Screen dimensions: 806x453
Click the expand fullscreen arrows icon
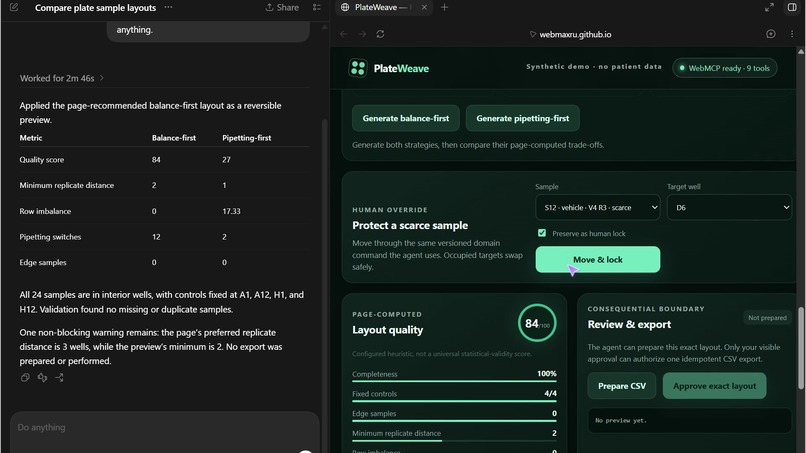click(x=769, y=7)
